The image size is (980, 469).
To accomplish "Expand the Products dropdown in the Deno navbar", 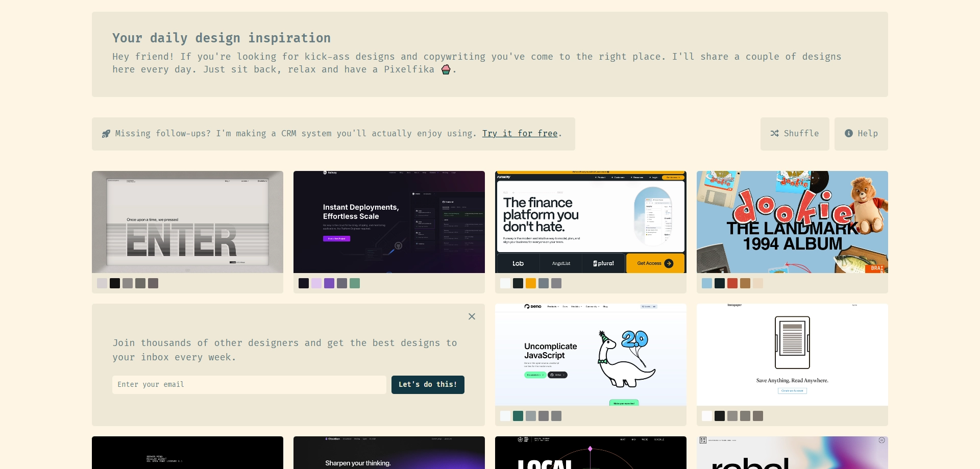I will tap(553, 307).
